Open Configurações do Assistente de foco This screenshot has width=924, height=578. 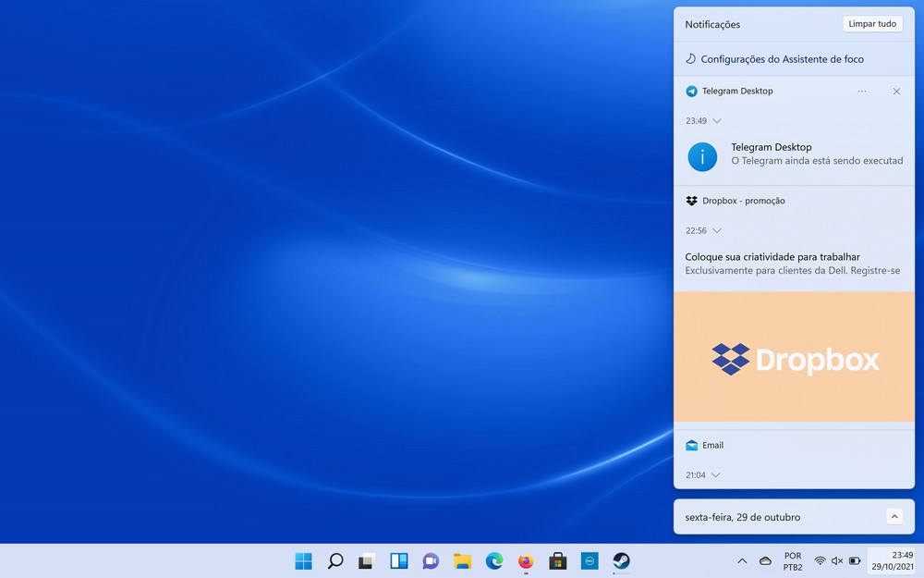point(782,59)
